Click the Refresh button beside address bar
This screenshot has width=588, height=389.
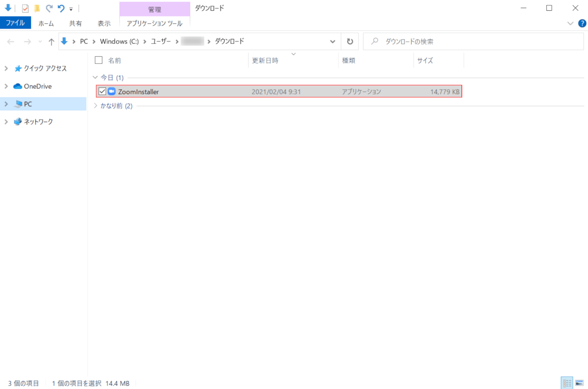click(x=349, y=42)
